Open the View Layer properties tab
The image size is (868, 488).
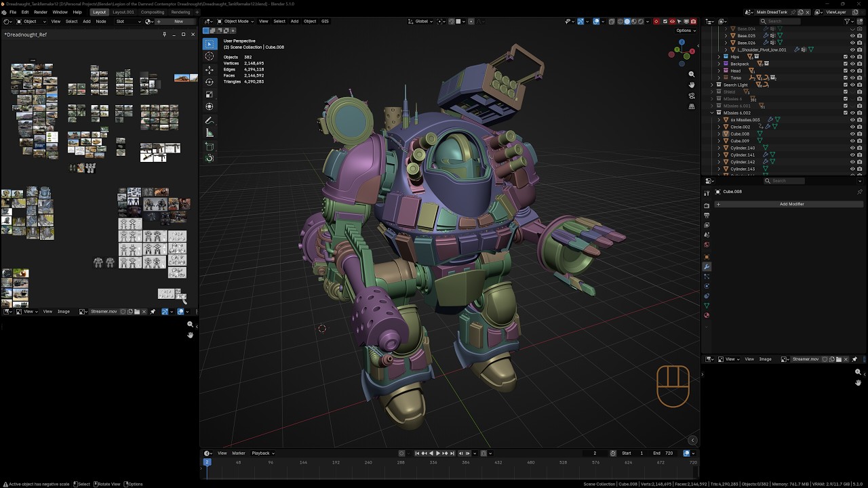[707, 225]
